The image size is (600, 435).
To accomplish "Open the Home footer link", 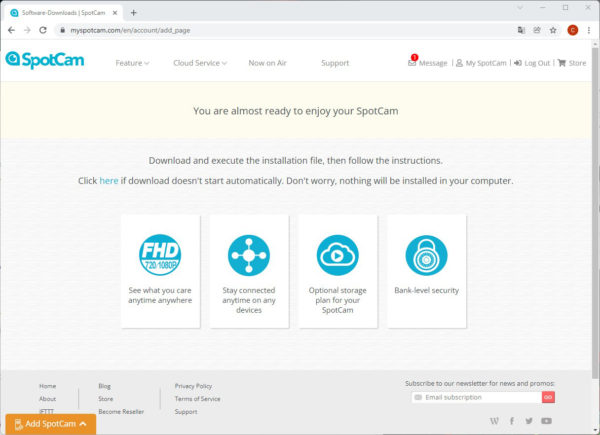I will coord(47,386).
